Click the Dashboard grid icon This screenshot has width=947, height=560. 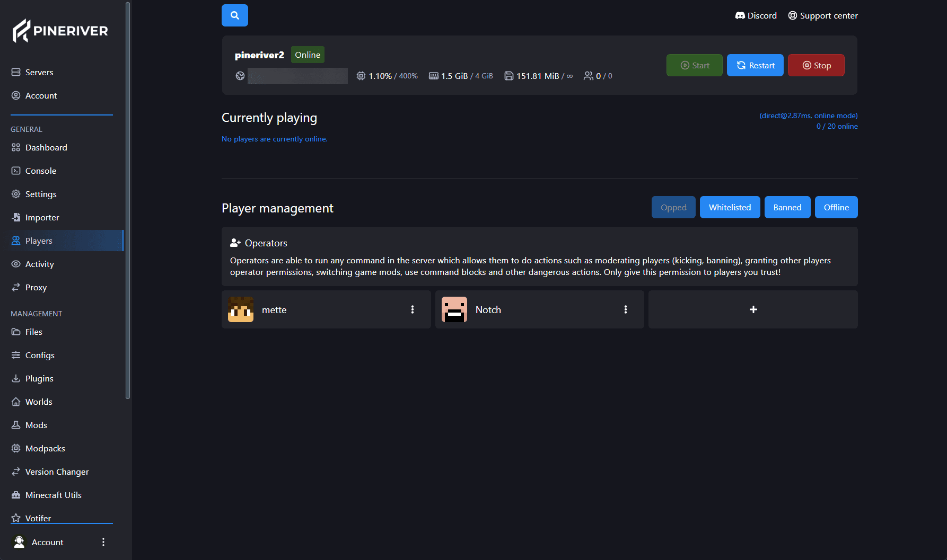point(16,147)
